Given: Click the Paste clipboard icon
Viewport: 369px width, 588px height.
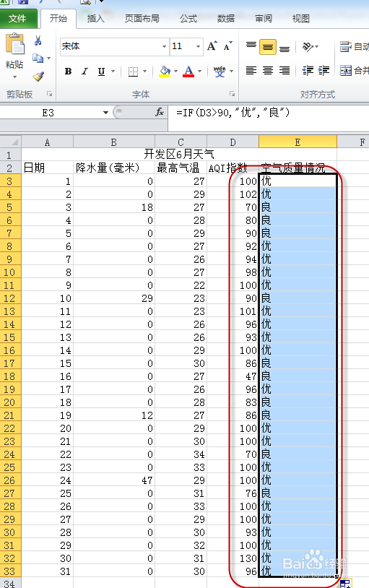Looking at the screenshot, I should click(15, 44).
